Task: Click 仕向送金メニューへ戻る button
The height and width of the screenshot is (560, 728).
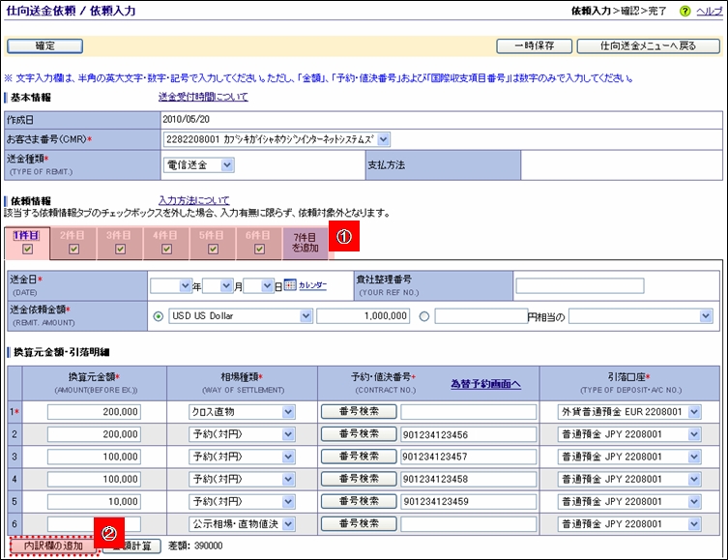Action: [x=648, y=46]
